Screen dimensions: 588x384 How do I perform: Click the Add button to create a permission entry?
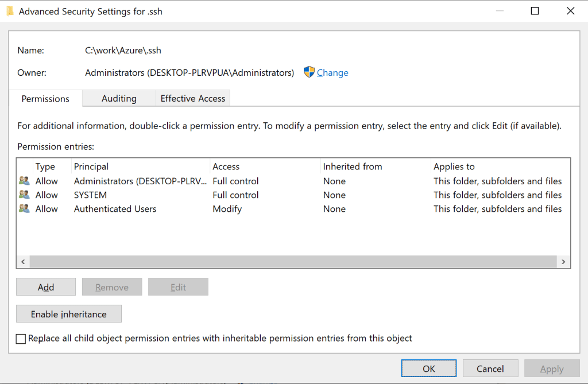(x=45, y=286)
